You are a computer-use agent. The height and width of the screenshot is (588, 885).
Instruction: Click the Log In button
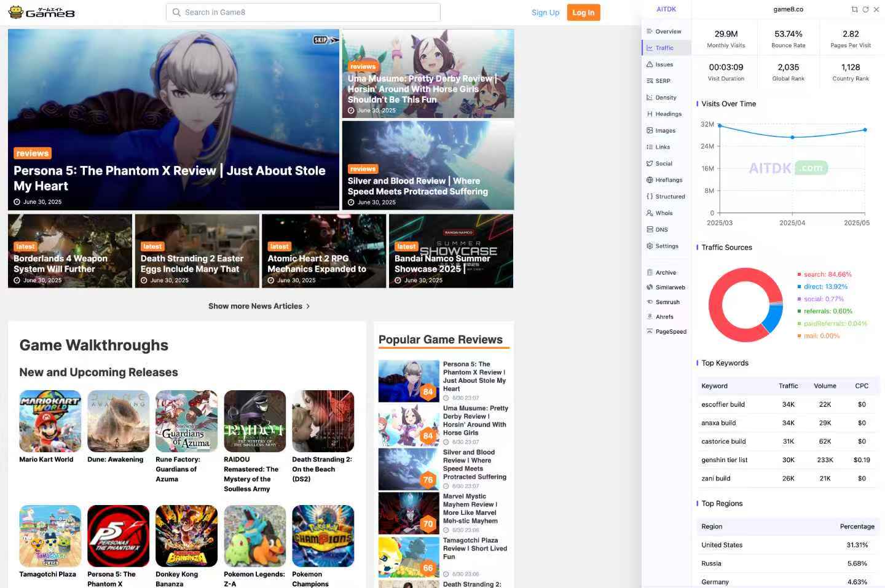[583, 12]
